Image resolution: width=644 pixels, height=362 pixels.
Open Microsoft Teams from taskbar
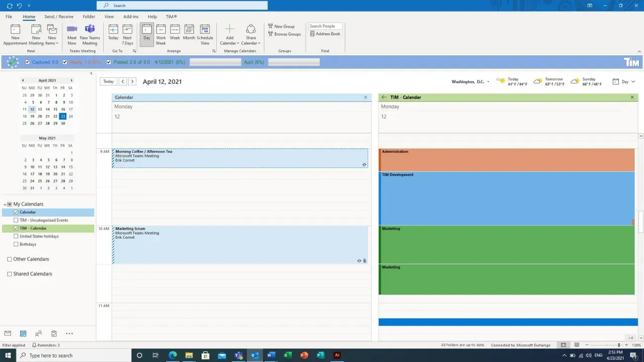tap(238, 355)
